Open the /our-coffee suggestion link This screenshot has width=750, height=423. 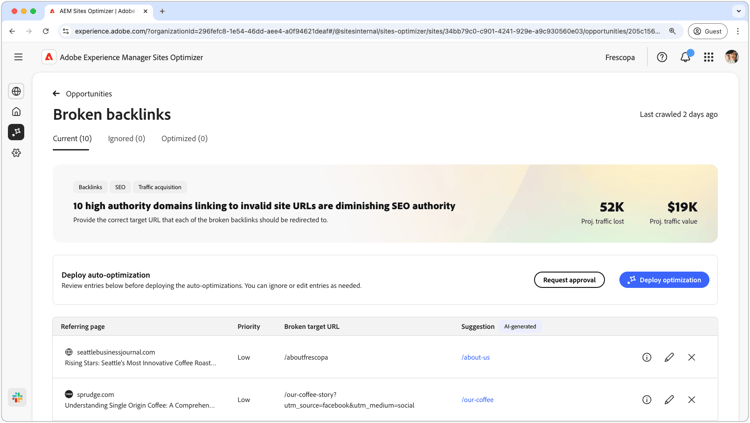(477, 400)
